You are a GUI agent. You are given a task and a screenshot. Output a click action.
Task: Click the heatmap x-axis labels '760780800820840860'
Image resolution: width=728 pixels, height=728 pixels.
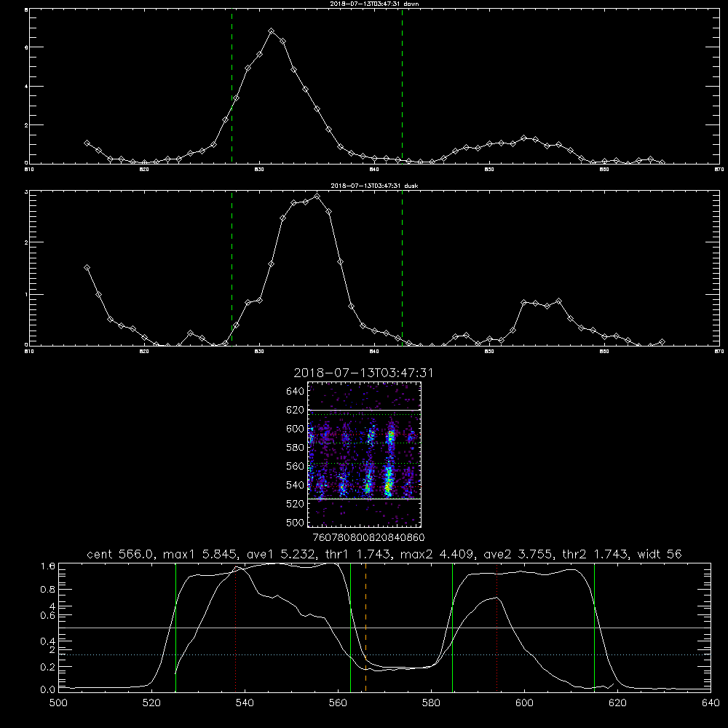click(x=368, y=538)
